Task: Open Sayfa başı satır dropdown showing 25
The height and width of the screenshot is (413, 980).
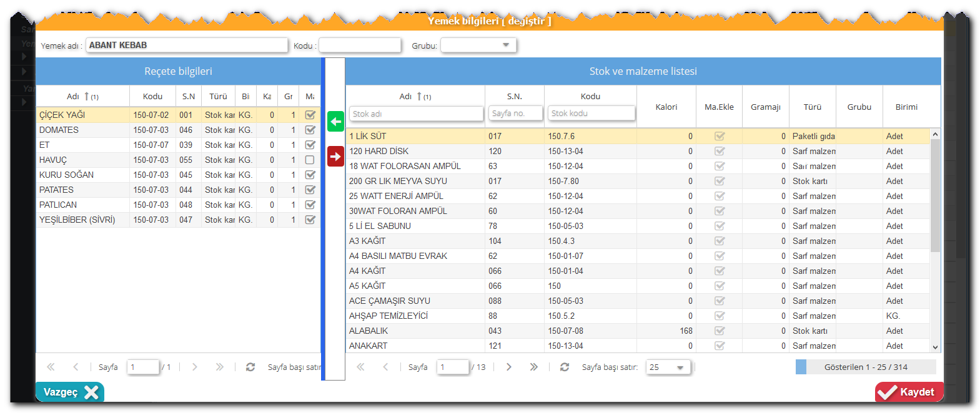Action: (x=668, y=367)
